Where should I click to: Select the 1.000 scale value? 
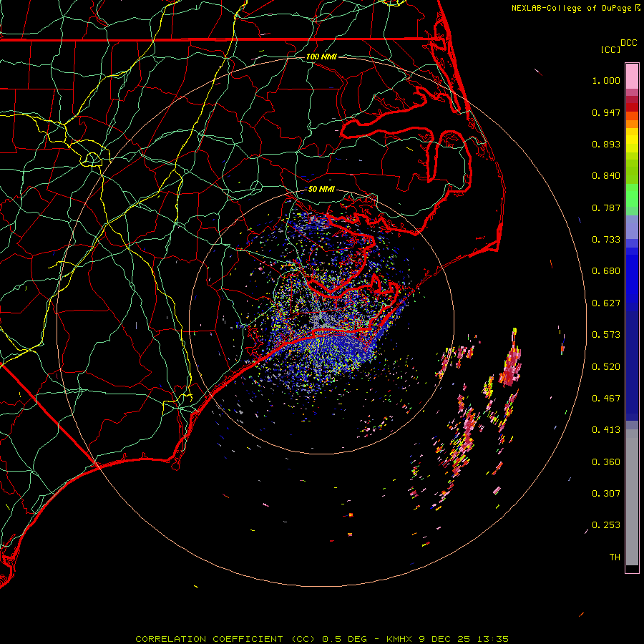click(x=606, y=81)
